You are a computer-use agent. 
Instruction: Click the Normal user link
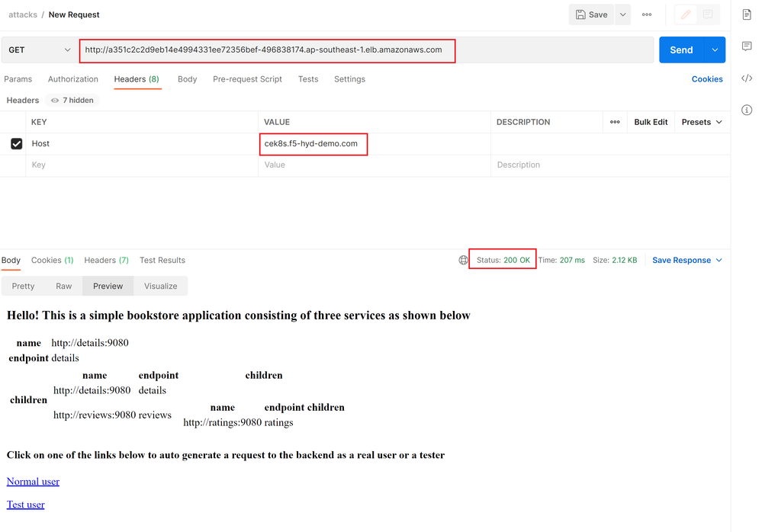(x=33, y=482)
